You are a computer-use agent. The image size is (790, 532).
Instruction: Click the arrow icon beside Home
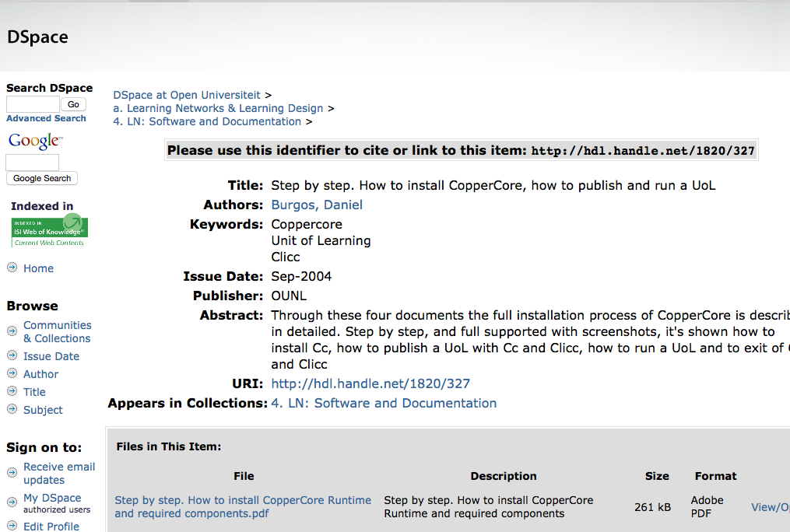pos(12,268)
